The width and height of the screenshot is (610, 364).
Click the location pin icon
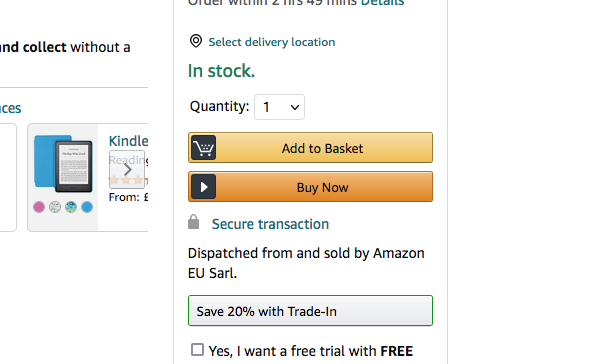pyautogui.click(x=196, y=41)
